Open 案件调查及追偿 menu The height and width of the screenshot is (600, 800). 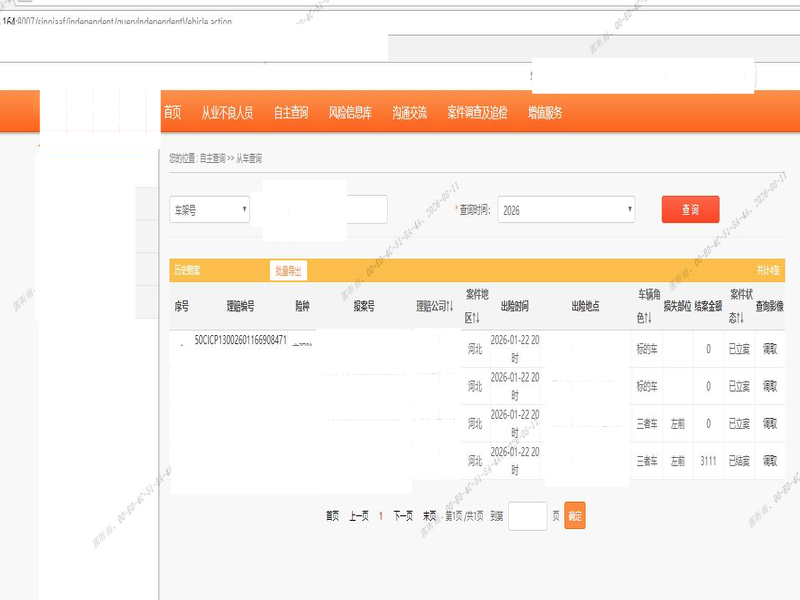click(477, 112)
